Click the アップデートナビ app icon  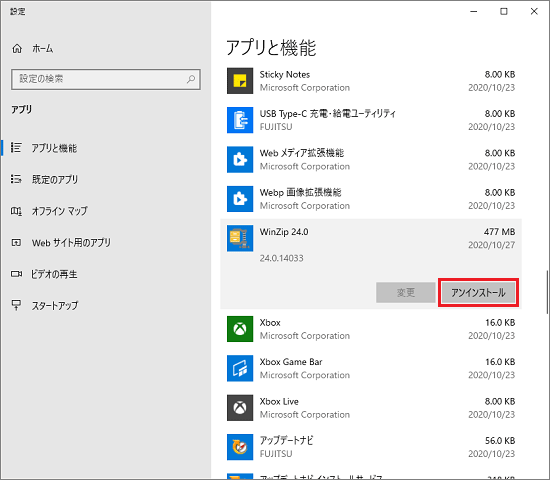pyautogui.click(x=240, y=447)
